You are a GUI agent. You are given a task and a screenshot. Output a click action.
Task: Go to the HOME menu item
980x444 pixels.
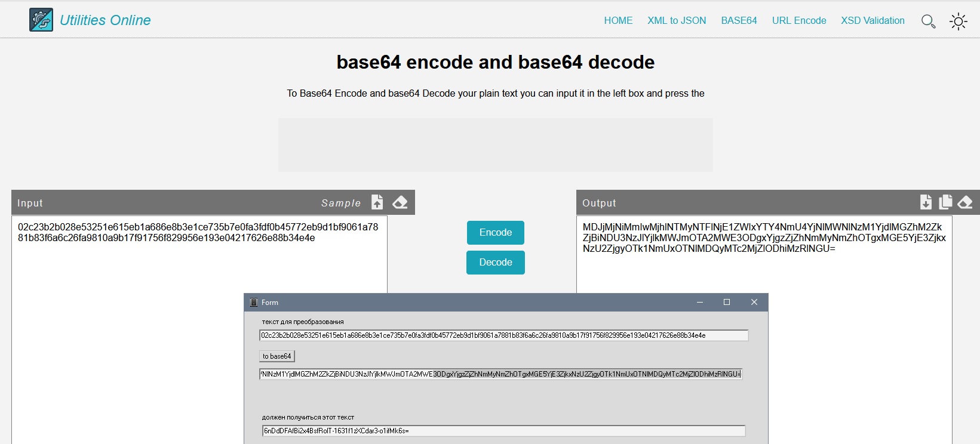pyautogui.click(x=618, y=21)
